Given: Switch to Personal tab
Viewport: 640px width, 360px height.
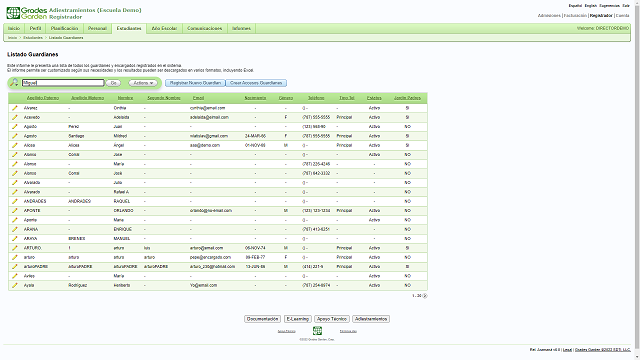Looking at the screenshot, I should click(x=97, y=29).
